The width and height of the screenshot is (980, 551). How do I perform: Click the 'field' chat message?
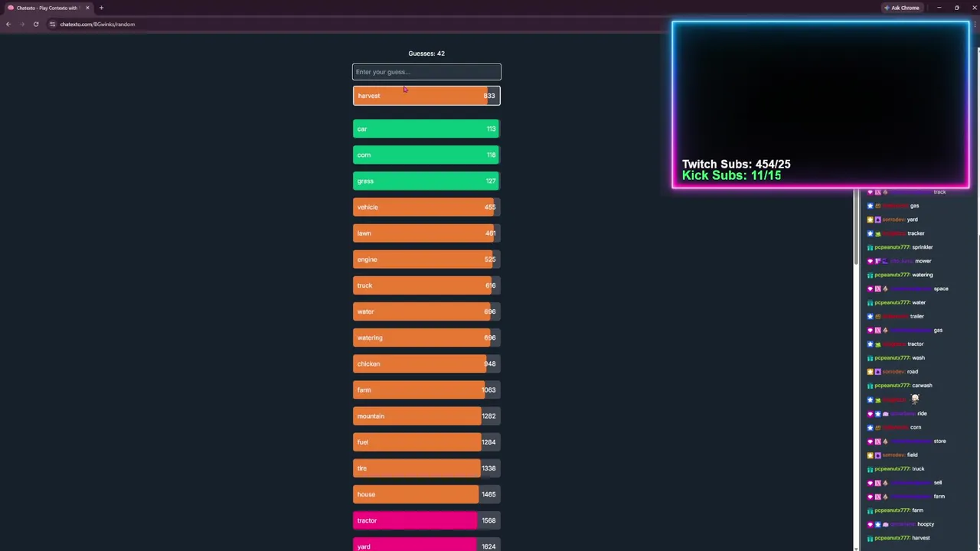(x=912, y=455)
